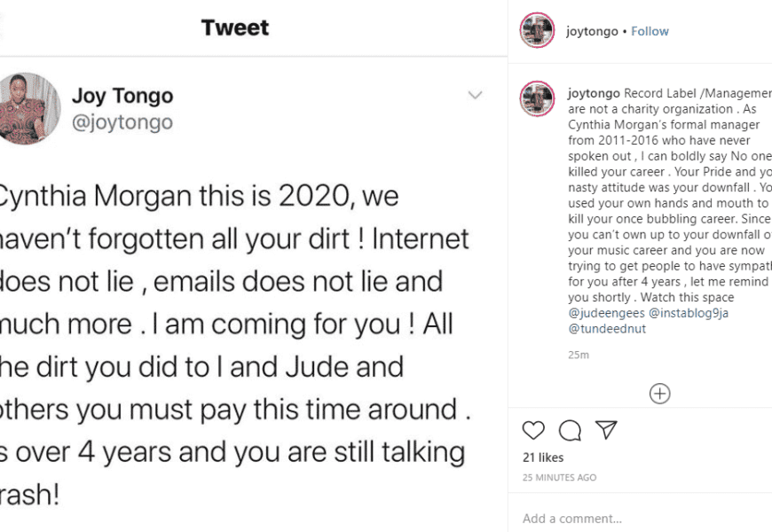Click the 25m caption timestamp
772x532 pixels.
click(578, 355)
